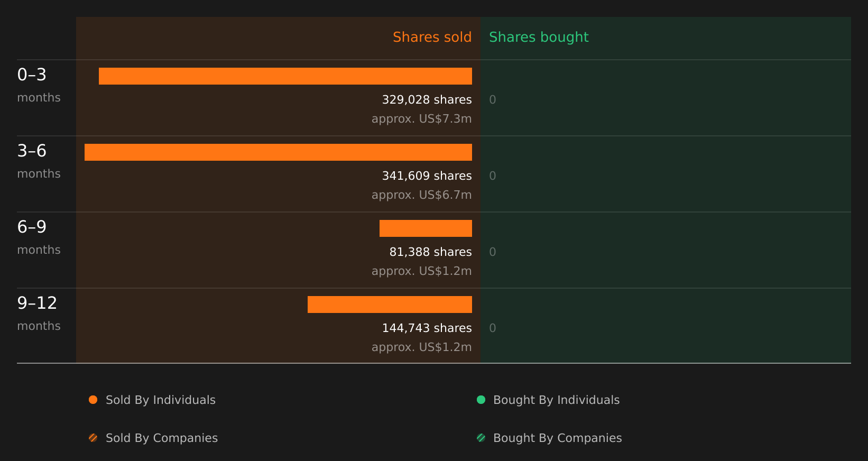Screen dimensions: 868x461
Task: Click the green Bought By Individuals legend dot
Action: pyautogui.click(x=481, y=400)
